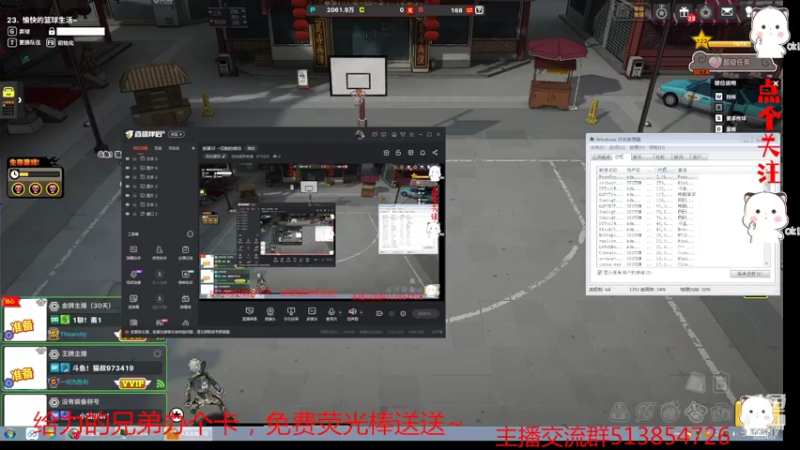
Task: Sort task manager by memory column
Action: tap(663, 170)
